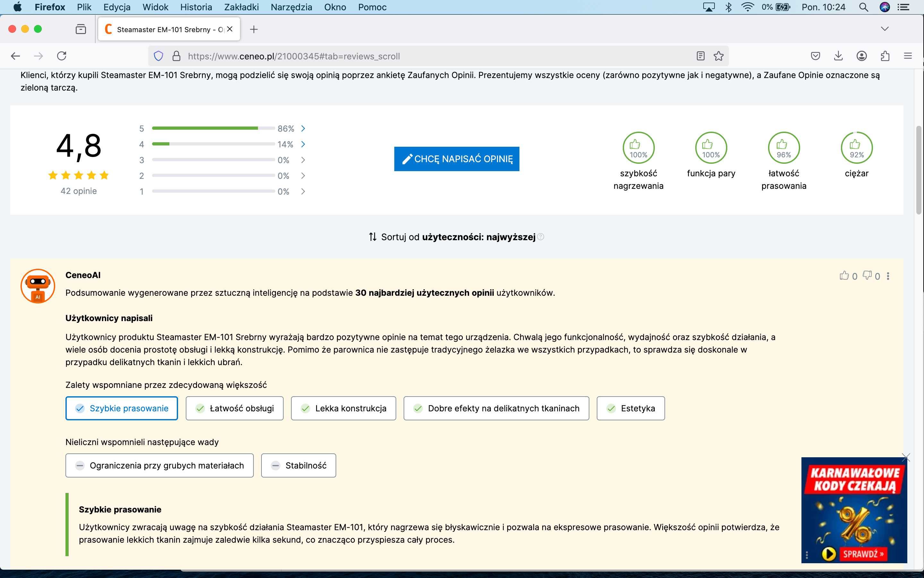Expand 2-star reviews chevron
Image resolution: width=924 pixels, height=578 pixels.
pyautogui.click(x=303, y=175)
